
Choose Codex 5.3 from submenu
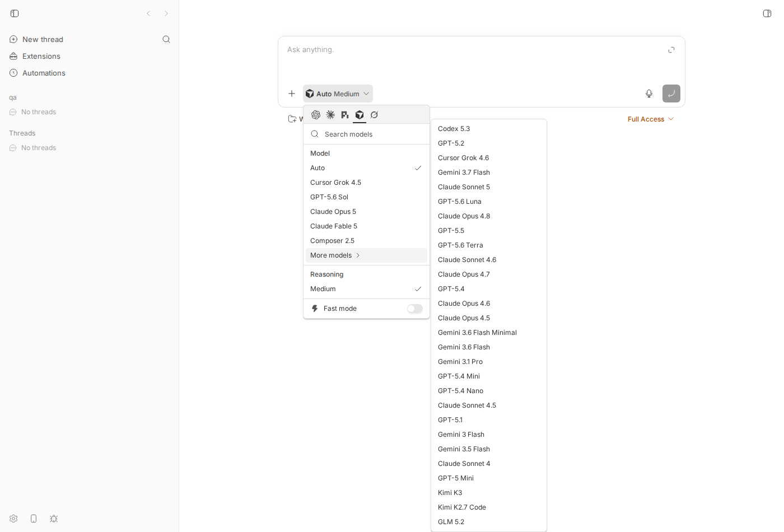click(489, 129)
